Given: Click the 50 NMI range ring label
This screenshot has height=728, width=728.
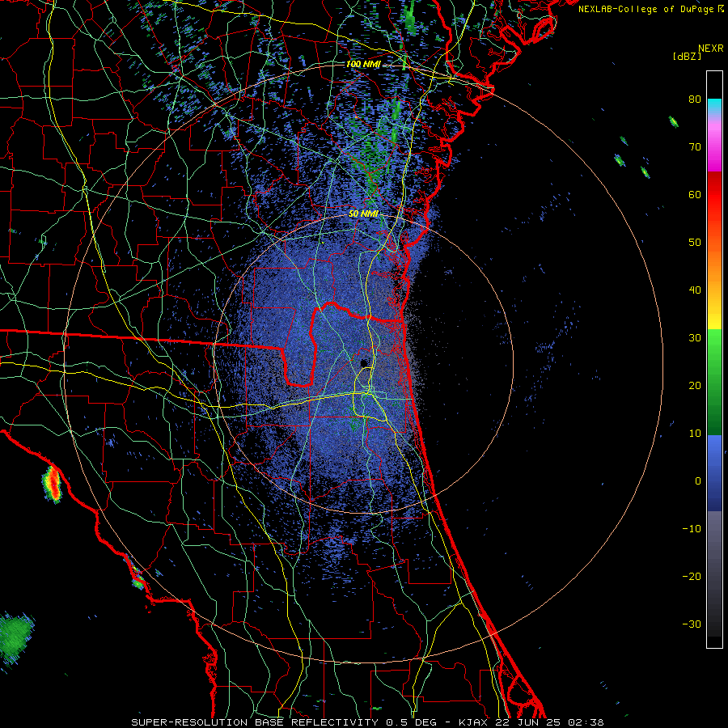Looking at the screenshot, I should 363,214.
